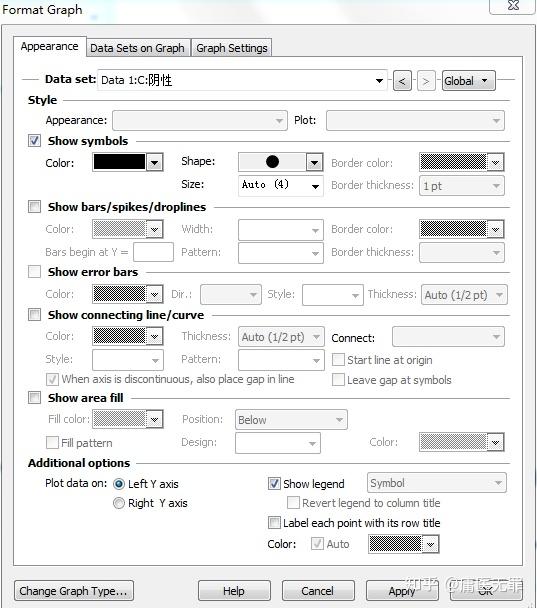The height and width of the screenshot is (608, 537).
Task: Open the Global options menu
Action: coord(468,81)
